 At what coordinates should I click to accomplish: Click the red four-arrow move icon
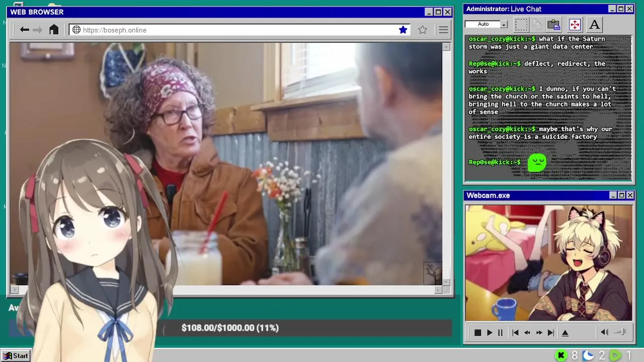click(575, 24)
